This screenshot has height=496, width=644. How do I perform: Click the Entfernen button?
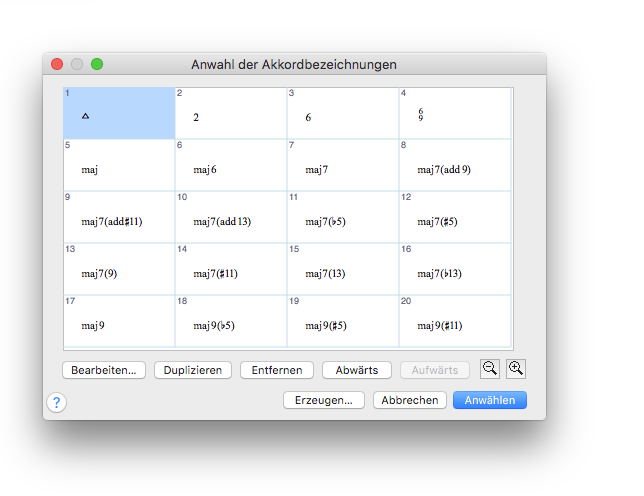tap(277, 370)
